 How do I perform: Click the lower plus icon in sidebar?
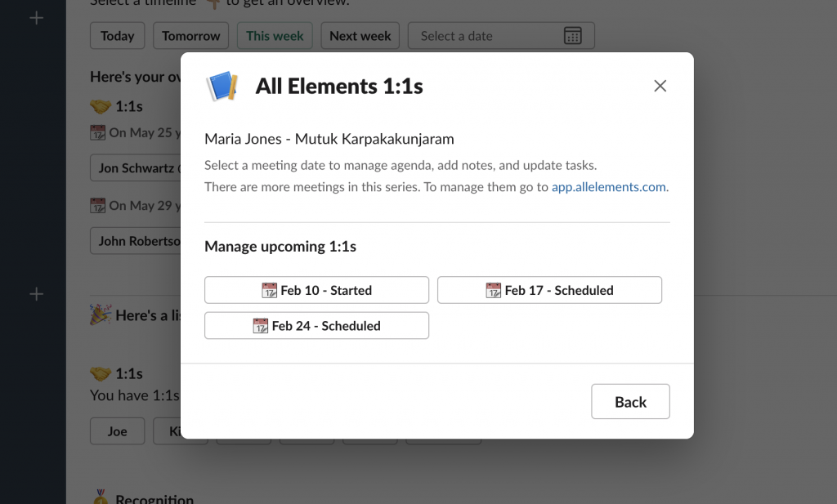(36, 294)
